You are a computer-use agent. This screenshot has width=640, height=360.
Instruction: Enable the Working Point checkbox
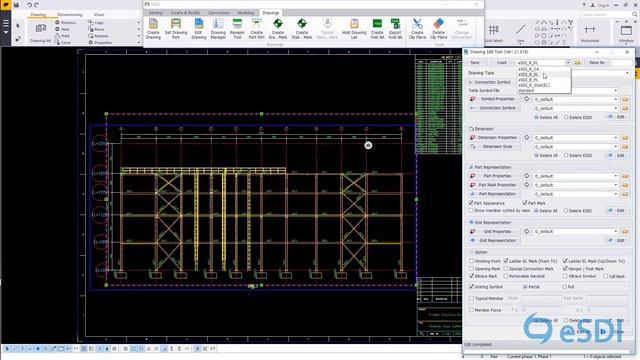471,261
